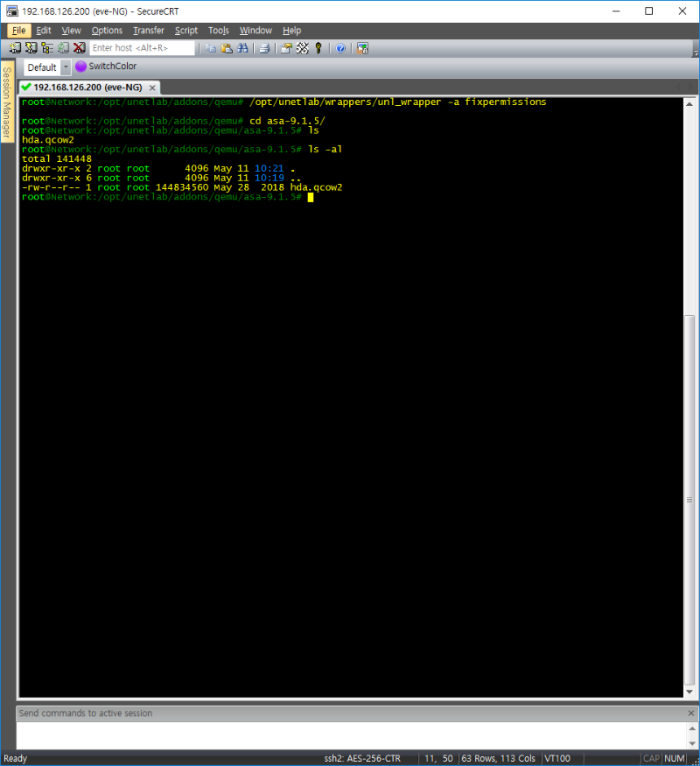Open Session Options toolbar icon

pos(286,48)
